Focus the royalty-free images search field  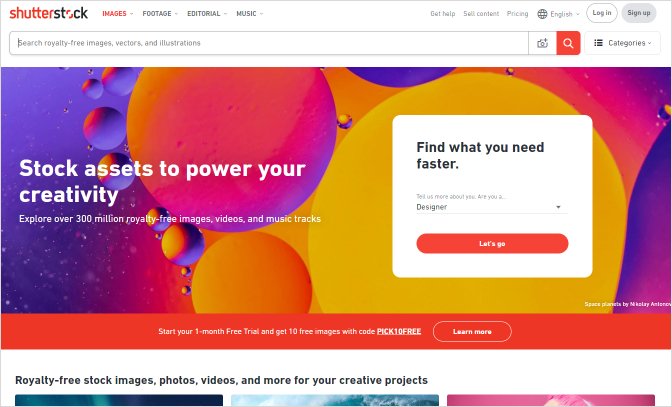click(x=269, y=43)
